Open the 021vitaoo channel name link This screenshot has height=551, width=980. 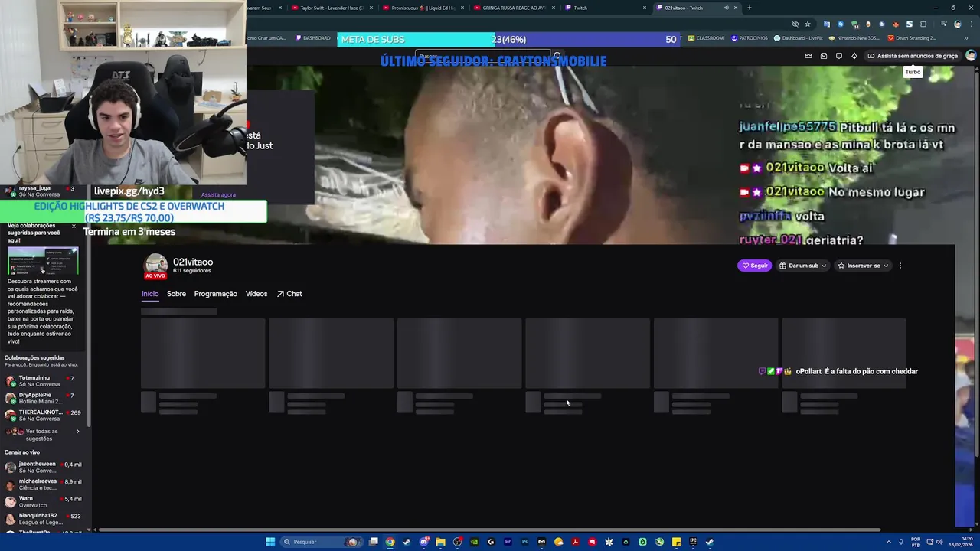(x=193, y=262)
